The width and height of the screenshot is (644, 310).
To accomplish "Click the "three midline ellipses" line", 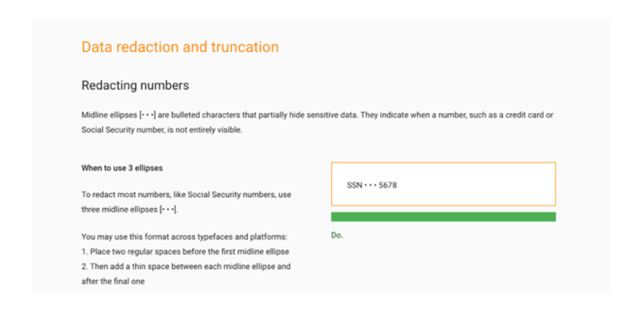I will pyautogui.click(x=130, y=210).
